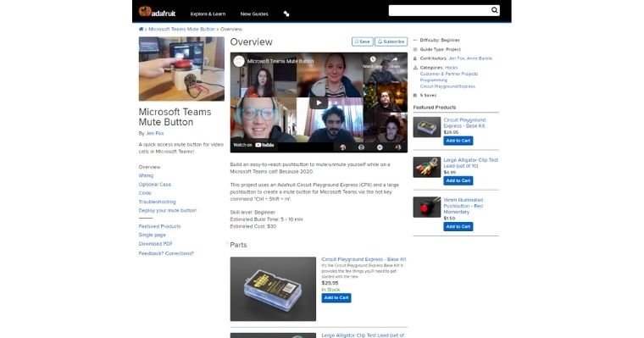This screenshot has width=644, height=338.
Task: Open 16mm Illuminated Pushbutton - Red Momentary link
Action: [464, 206]
